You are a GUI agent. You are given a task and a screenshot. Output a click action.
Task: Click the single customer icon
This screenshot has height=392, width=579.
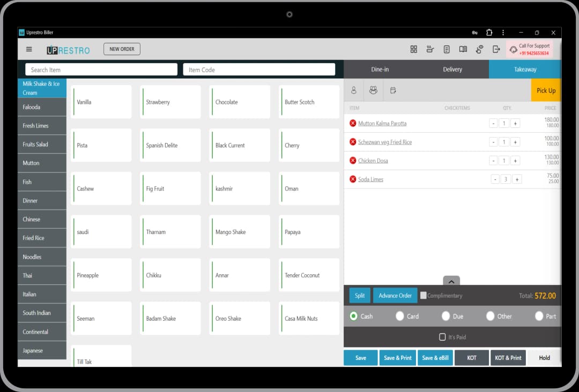click(354, 91)
